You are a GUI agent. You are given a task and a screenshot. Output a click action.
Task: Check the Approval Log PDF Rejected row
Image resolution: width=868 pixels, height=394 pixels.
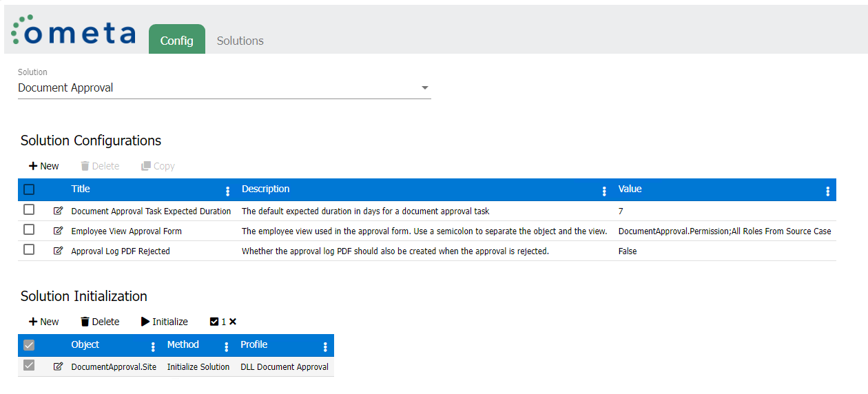click(29, 249)
